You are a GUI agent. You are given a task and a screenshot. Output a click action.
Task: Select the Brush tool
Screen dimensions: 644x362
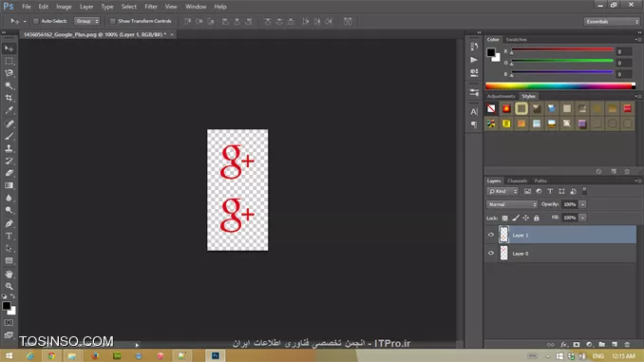[9, 136]
